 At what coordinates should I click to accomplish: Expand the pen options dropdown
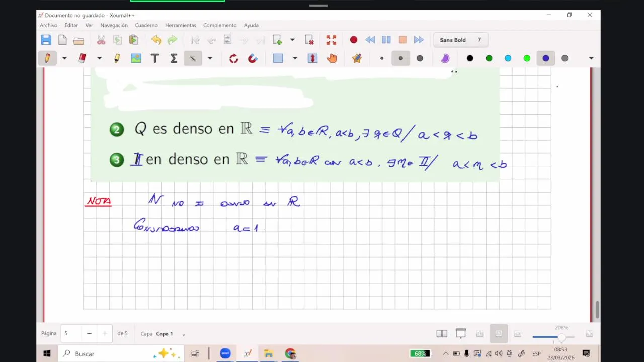point(64,58)
